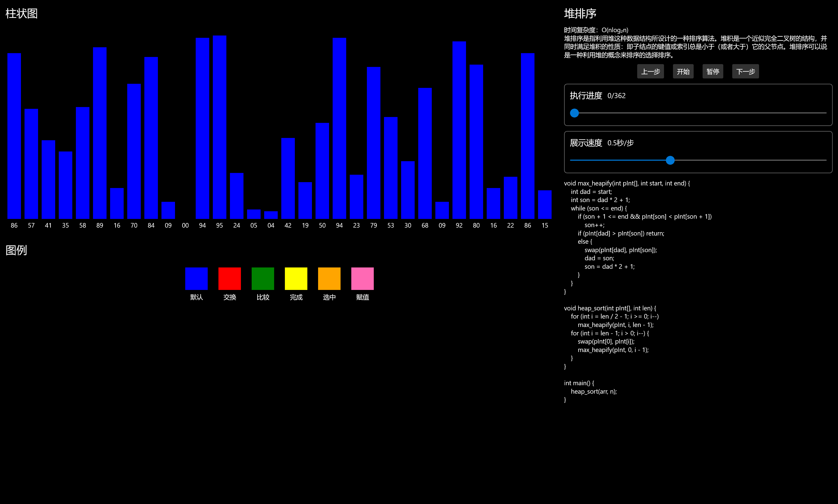Click the blue 默认 legend swatch
This screenshot has height=504, width=838.
196,278
